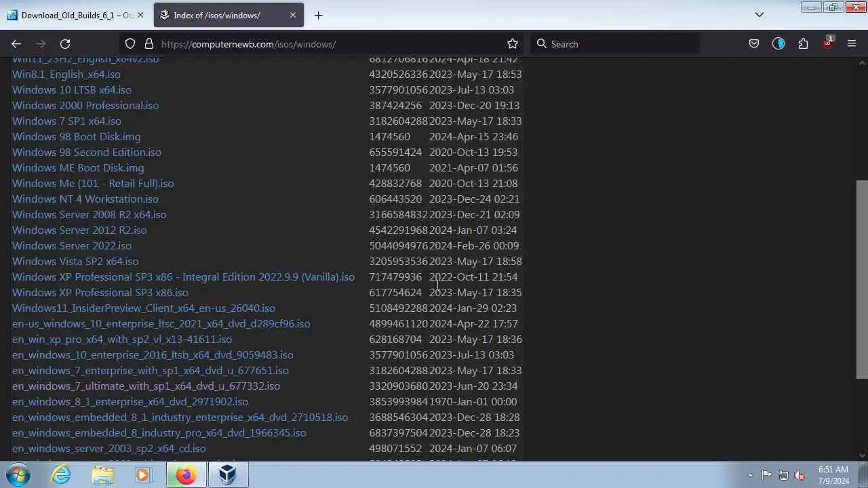Open the volume speaker tray icon
Screen dimensions: 868x488
coord(800,475)
